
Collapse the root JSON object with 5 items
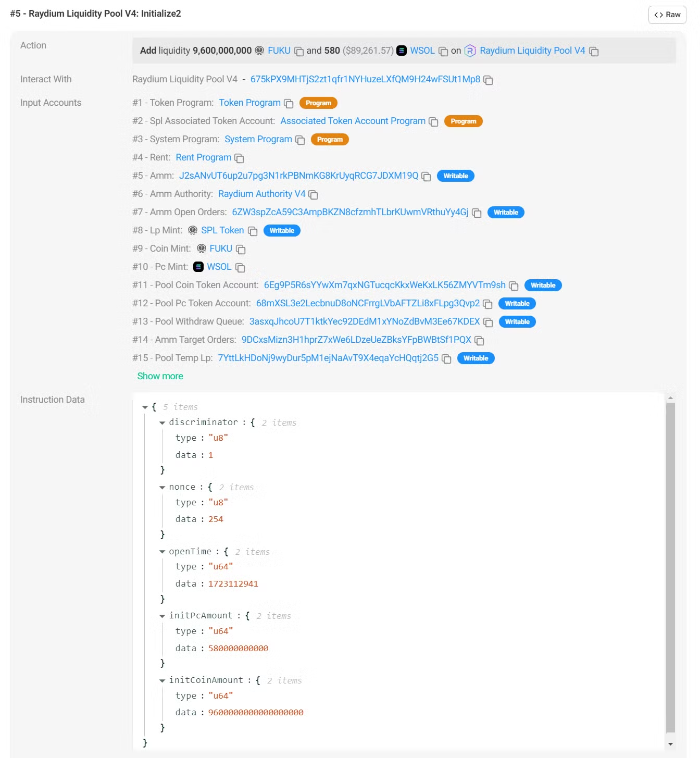point(145,407)
